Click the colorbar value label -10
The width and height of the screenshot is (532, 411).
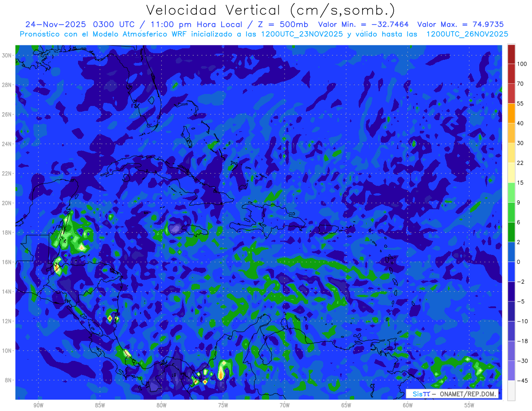click(x=522, y=321)
